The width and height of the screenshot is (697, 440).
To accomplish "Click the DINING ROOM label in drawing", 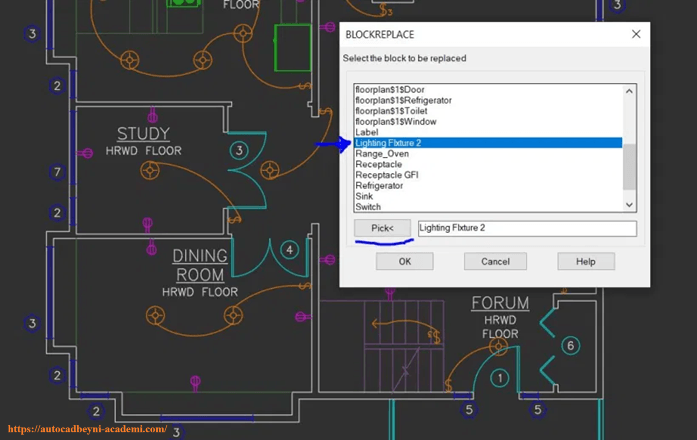I will point(200,265).
